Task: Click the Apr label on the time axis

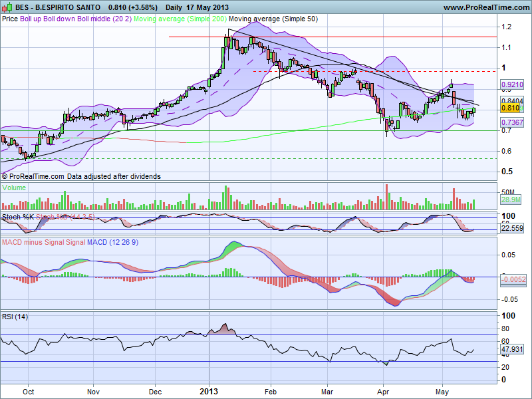Action: point(384,392)
